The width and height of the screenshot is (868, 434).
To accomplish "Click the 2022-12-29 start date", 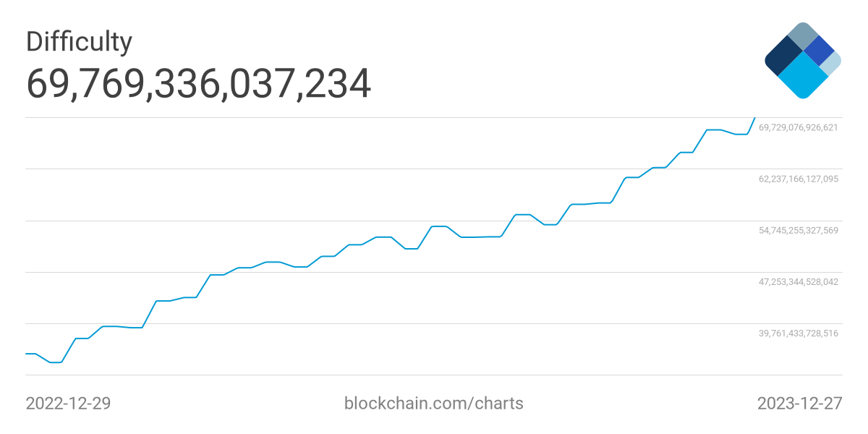I will tap(68, 403).
